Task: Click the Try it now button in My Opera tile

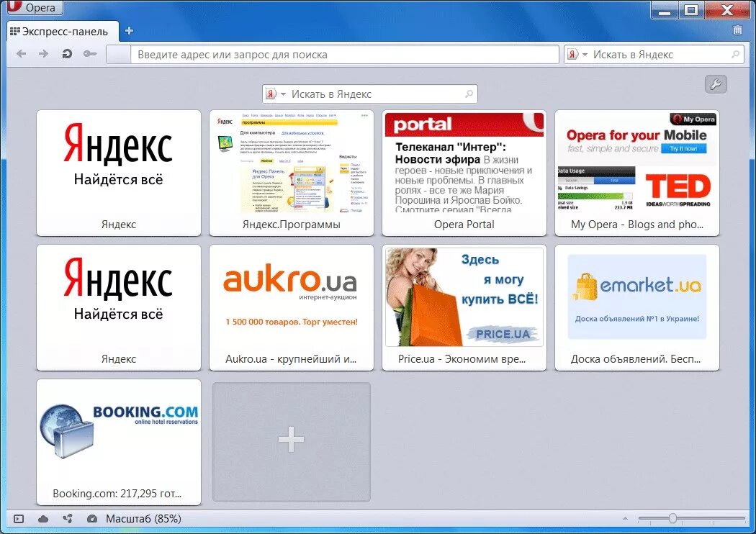Action: pos(683,148)
